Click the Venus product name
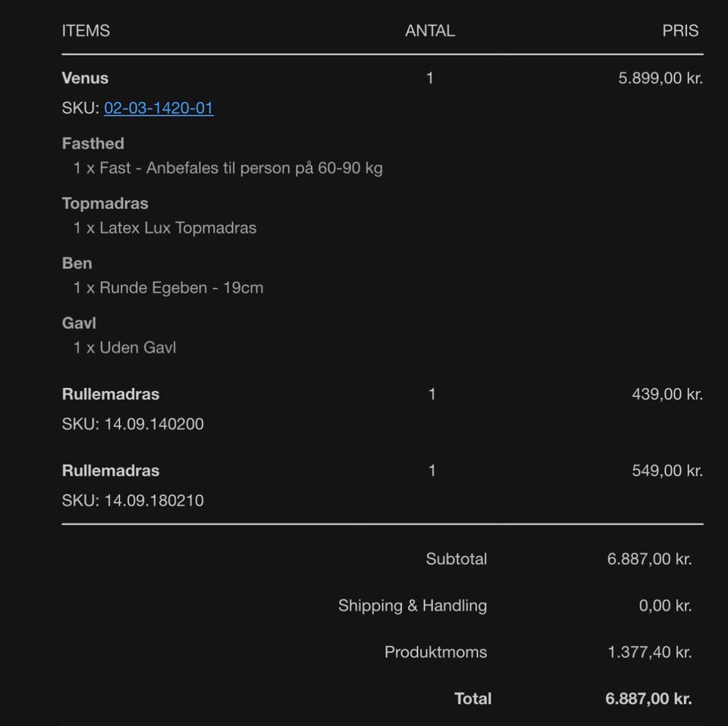Image resolution: width=728 pixels, height=726 pixels. click(x=85, y=78)
